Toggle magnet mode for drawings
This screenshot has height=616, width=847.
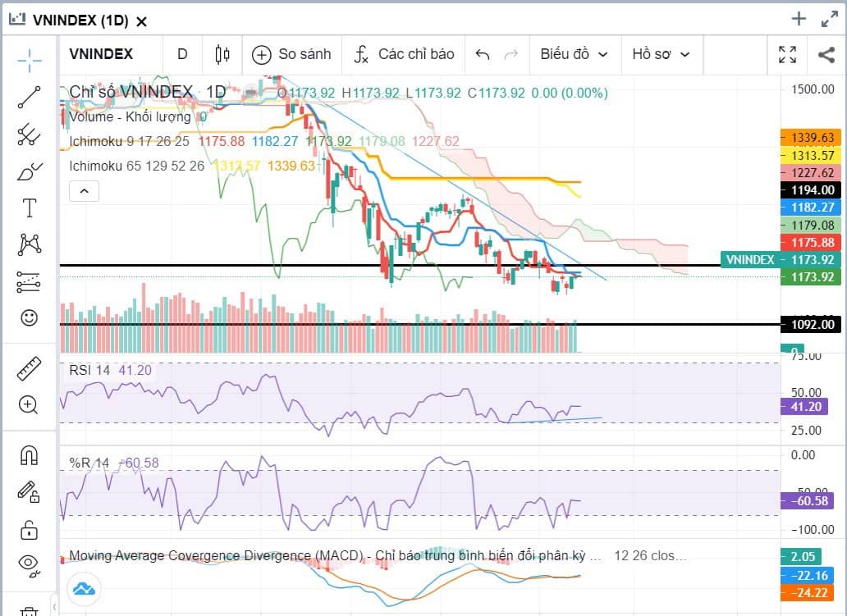point(30,455)
